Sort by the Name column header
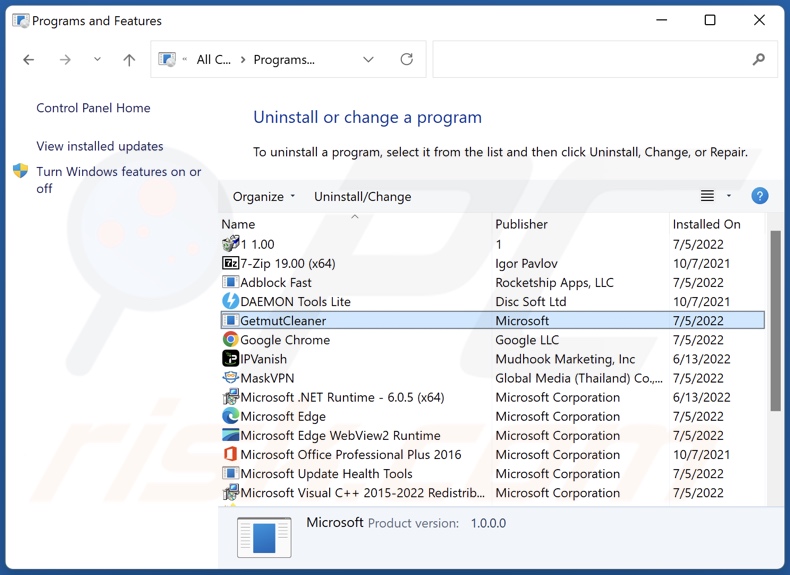The image size is (790, 575). [355, 224]
